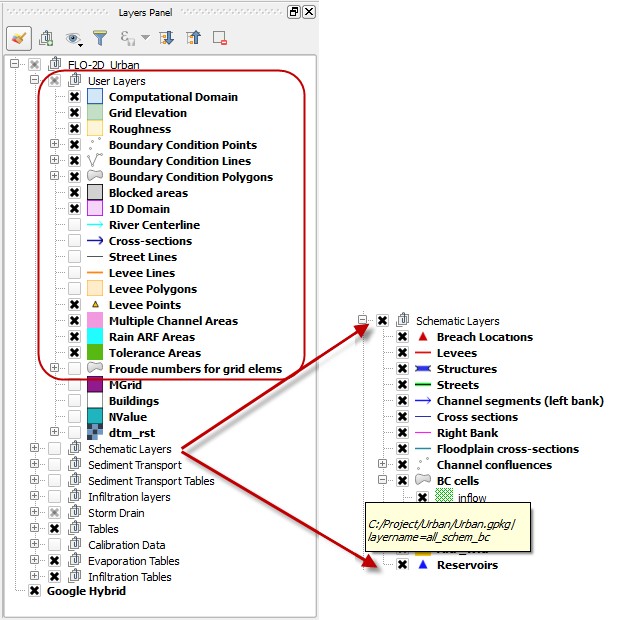The width and height of the screenshot is (623, 620).
Task: Undock the Layers Panel with float button
Action: click(x=293, y=12)
